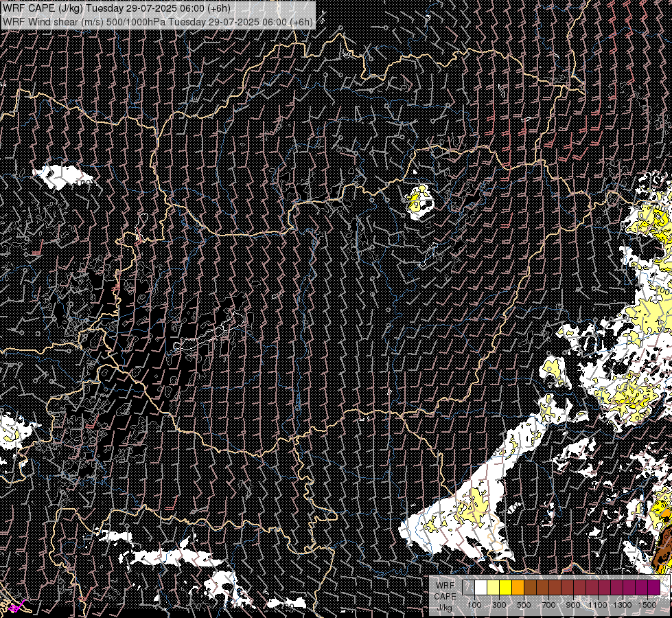672x618 pixels.
Task: Click the legend value 700
Action: [548, 605]
